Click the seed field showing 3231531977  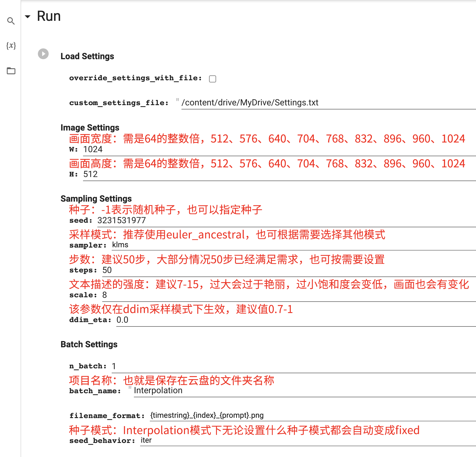286,221
